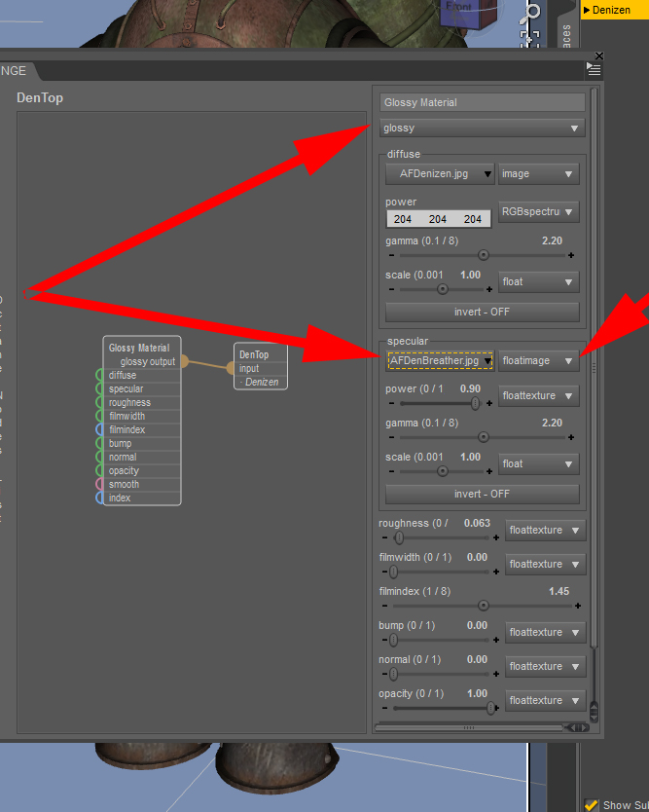
Task: Open the floatimage dropdown
Action: click(x=539, y=360)
